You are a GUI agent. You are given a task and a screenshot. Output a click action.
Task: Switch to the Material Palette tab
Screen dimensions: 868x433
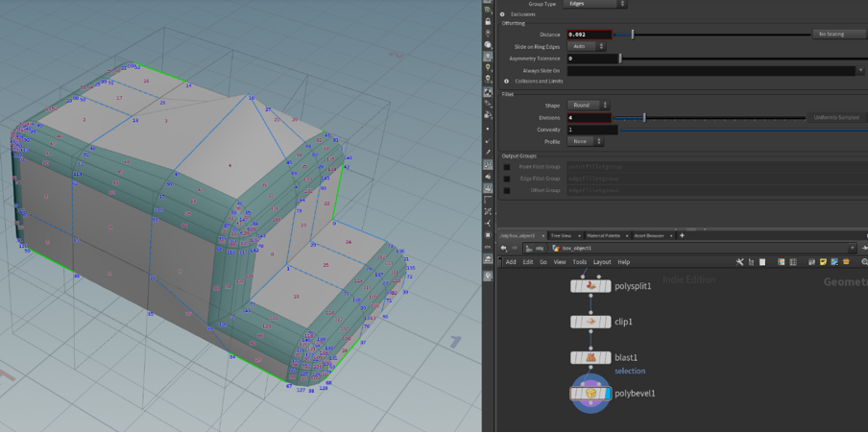click(603, 235)
